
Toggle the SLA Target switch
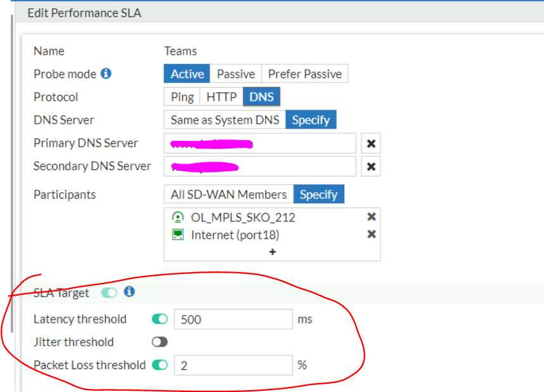point(109,292)
